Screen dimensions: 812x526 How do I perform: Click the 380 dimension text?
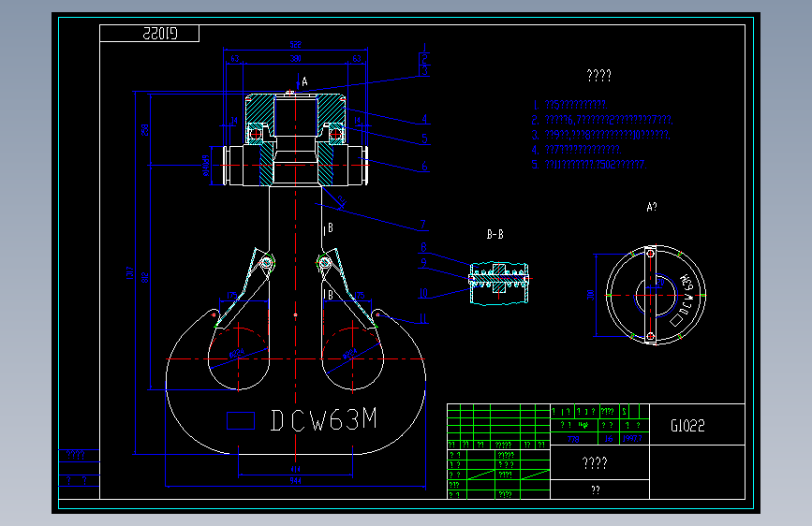pyautogui.click(x=295, y=59)
